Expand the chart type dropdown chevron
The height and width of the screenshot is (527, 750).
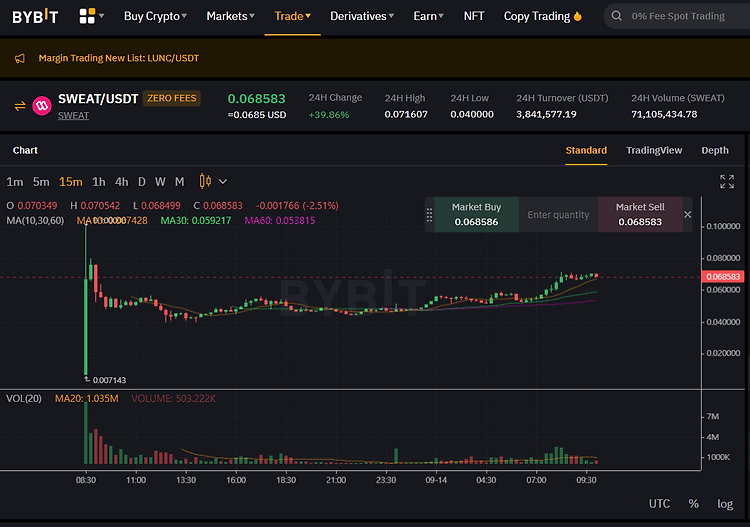click(x=223, y=182)
